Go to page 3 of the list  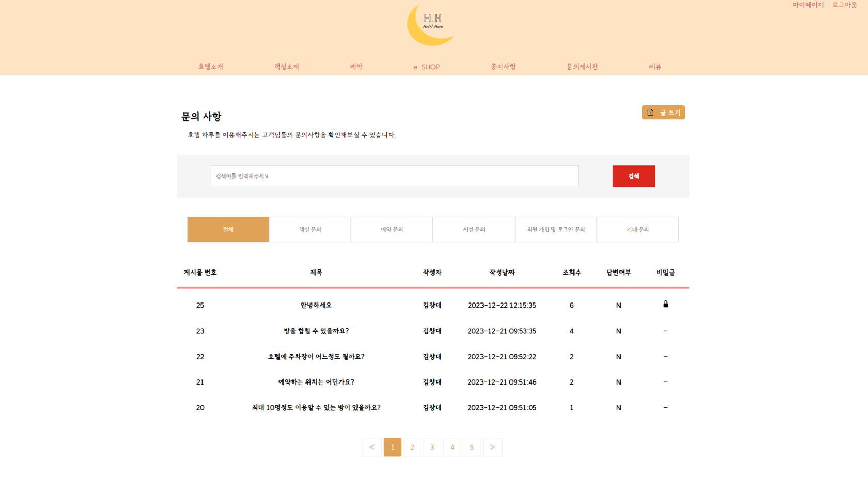[x=432, y=447]
